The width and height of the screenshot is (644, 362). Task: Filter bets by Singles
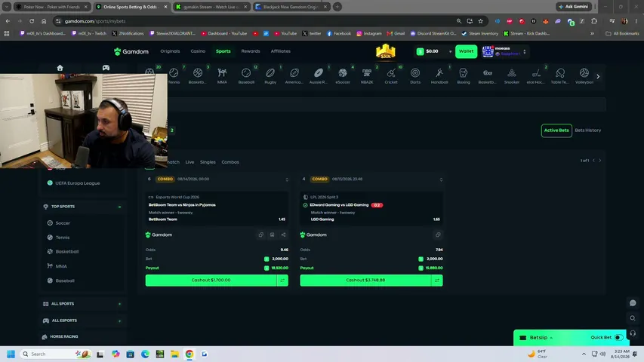[208, 162]
